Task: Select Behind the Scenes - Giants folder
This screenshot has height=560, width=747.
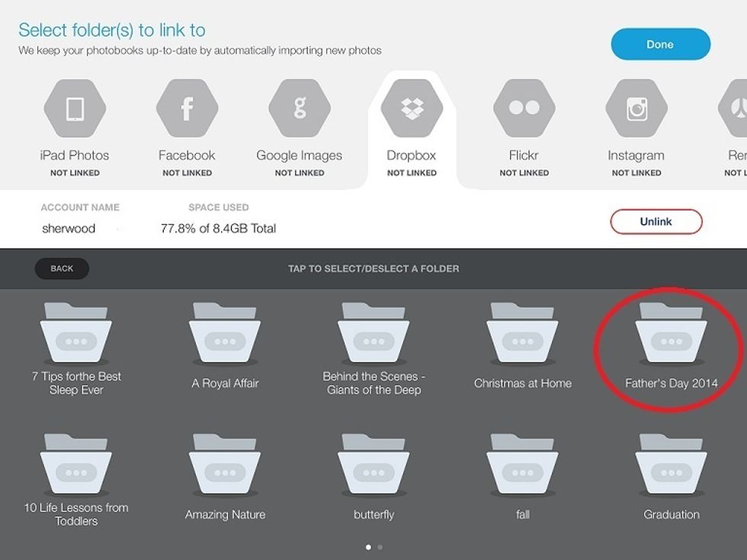Action: 373,335
